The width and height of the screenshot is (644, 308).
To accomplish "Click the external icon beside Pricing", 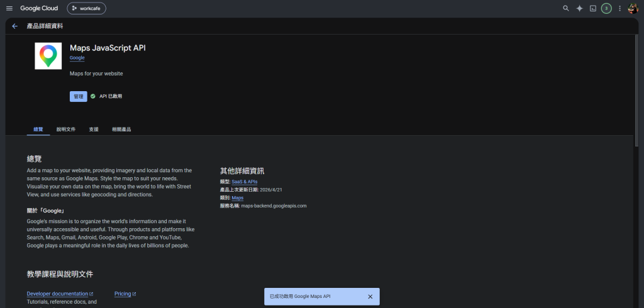I will tap(135, 294).
